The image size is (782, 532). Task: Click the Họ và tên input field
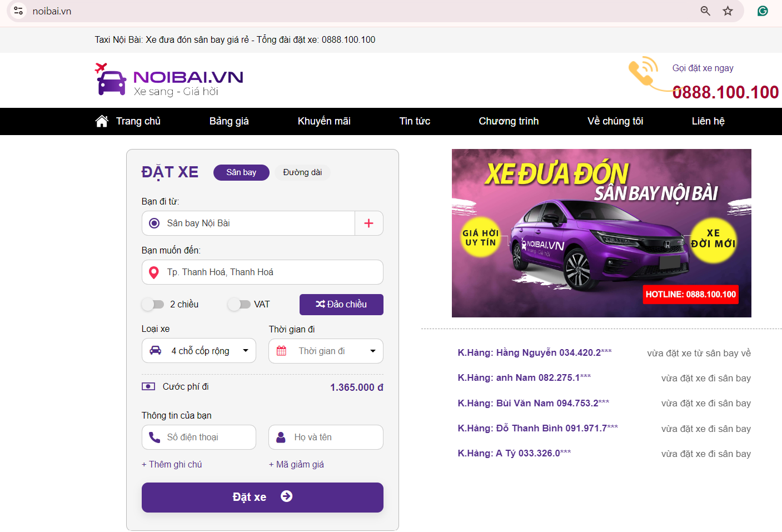(x=326, y=437)
